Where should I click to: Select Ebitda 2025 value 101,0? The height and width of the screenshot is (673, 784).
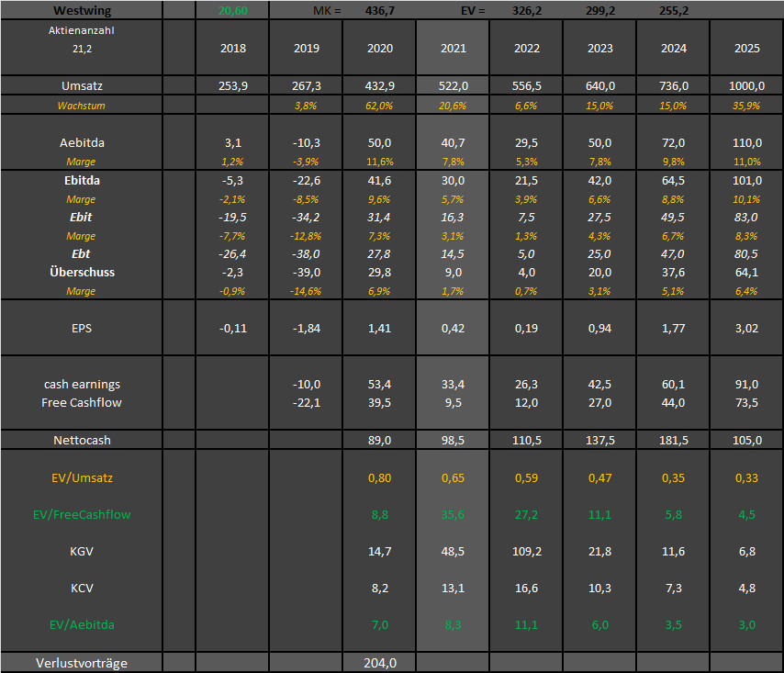click(746, 180)
